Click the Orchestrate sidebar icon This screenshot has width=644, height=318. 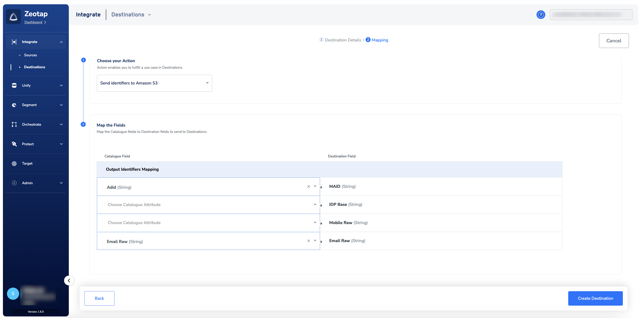coord(14,125)
